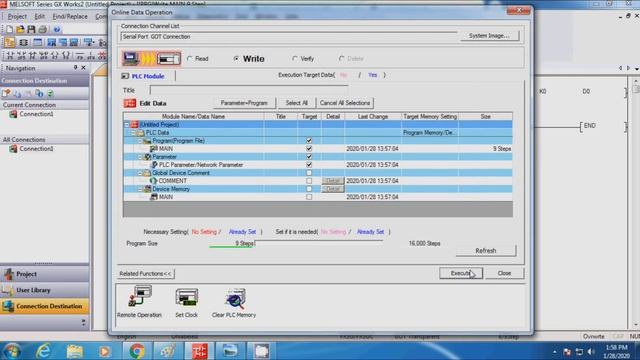The height and width of the screenshot is (360, 640).
Task: Open Google Chrome from taskbar
Action: click(137, 351)
